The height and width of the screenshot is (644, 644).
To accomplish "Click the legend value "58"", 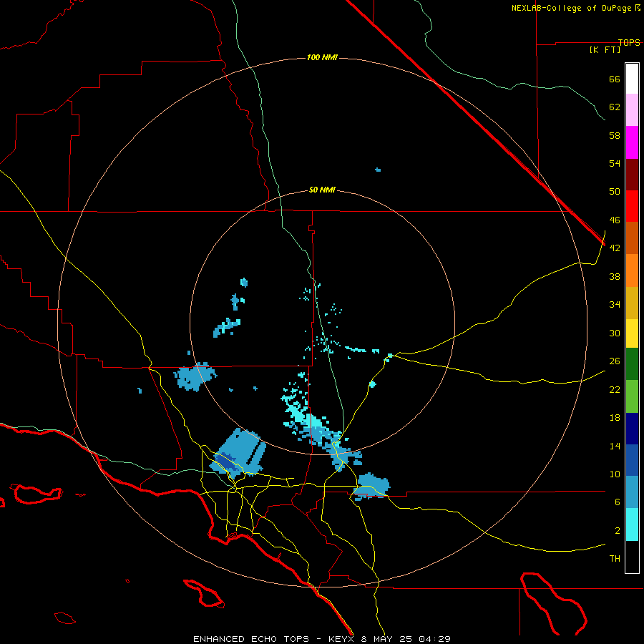I will point(615,135).
